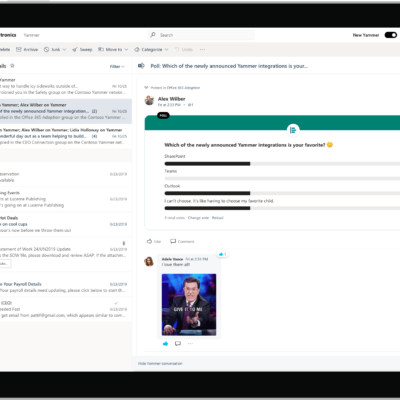The image size is (400, 400).
Task: Open the Statement of Work update email
Action: tap(66, 254)
